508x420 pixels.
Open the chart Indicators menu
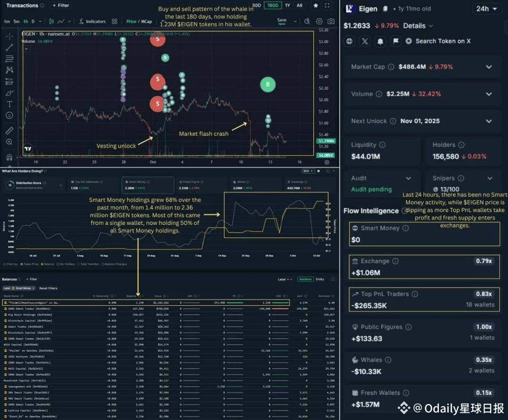[92, 21]
